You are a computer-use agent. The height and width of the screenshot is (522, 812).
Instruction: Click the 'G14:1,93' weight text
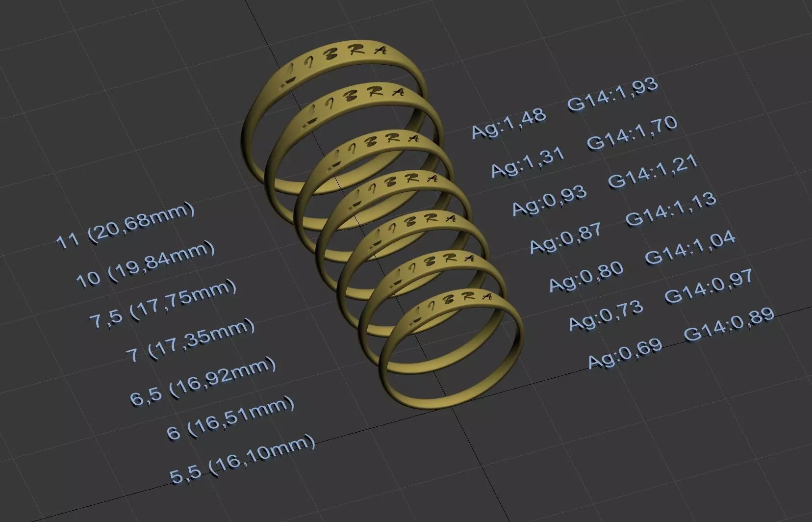[x=613, y=95]
